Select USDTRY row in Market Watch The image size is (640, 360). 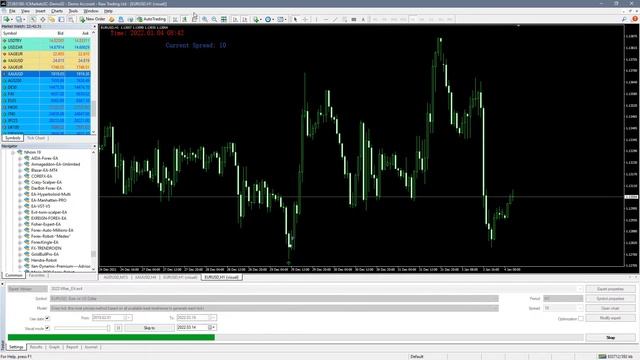point(46,40)
